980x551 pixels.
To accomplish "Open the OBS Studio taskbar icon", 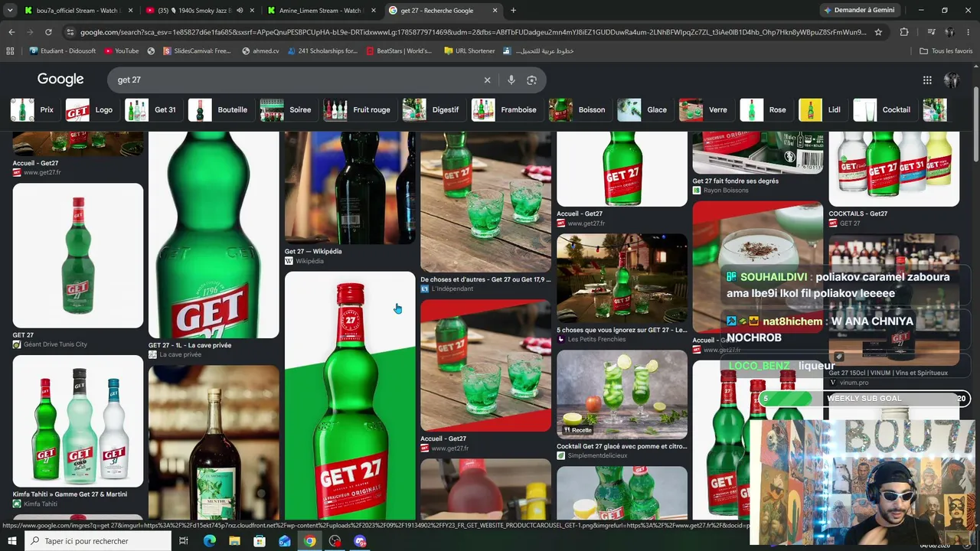I will pos(335,541).
